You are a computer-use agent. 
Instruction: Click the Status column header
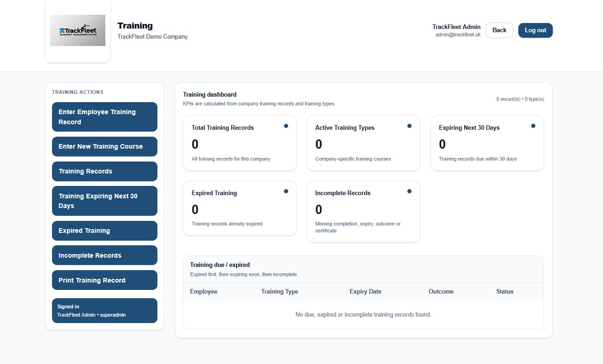[x=504, y=291]
